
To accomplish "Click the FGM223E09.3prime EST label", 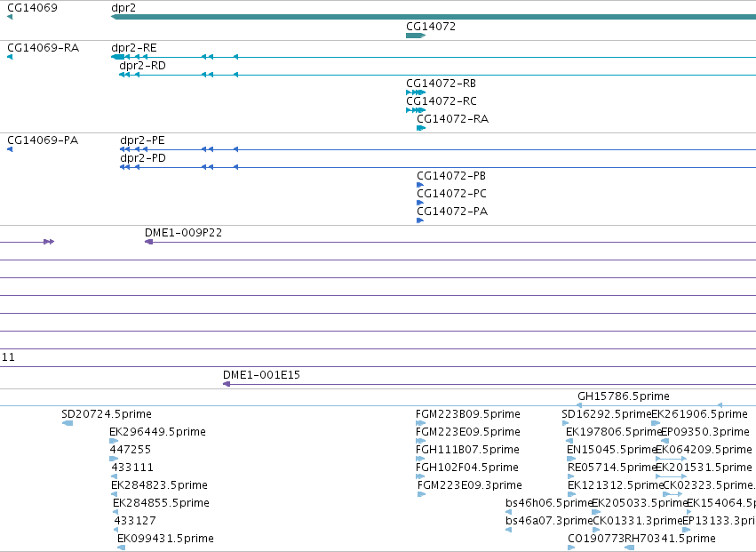I will click(x=470, y=485).
